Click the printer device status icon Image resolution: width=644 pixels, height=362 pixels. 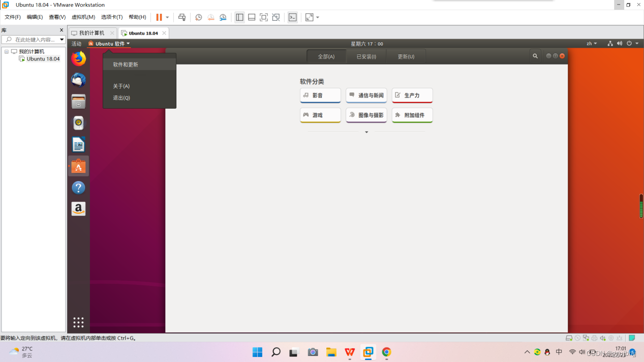coord(594,338)
